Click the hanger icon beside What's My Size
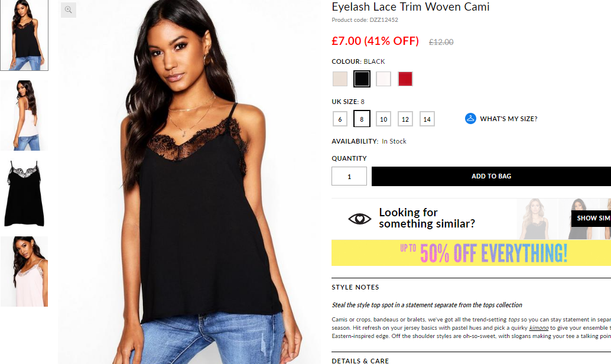 (x=470, y=118)
